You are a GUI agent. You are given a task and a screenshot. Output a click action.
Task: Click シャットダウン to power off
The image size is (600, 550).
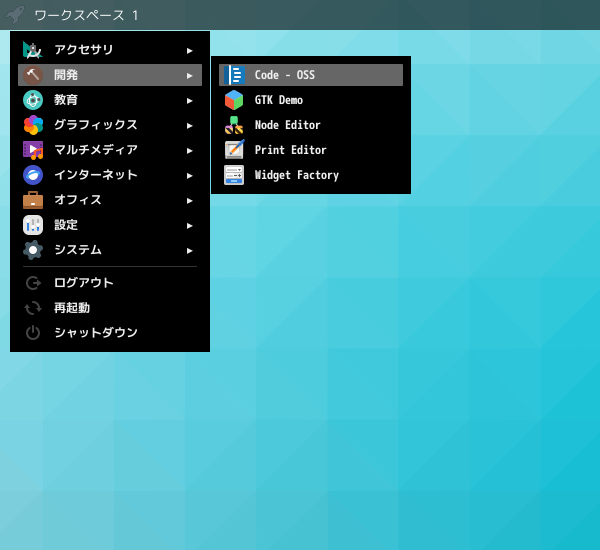[96, 333]
